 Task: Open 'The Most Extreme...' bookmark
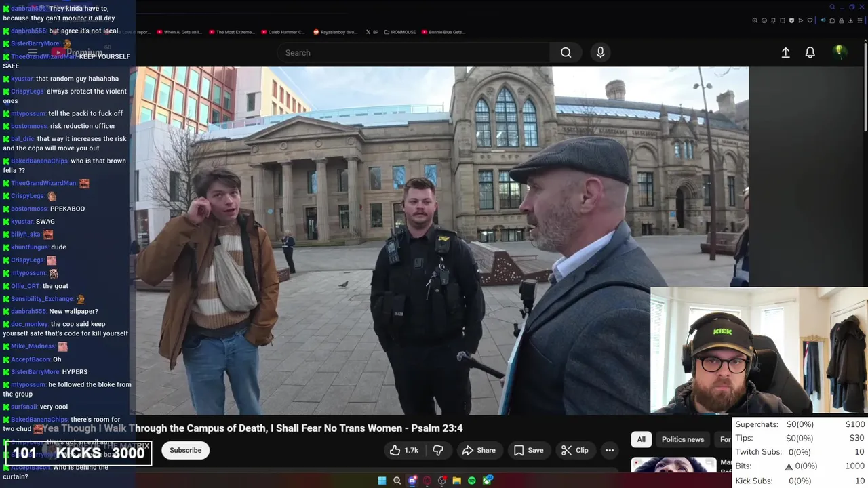click(x=232, y=32)
